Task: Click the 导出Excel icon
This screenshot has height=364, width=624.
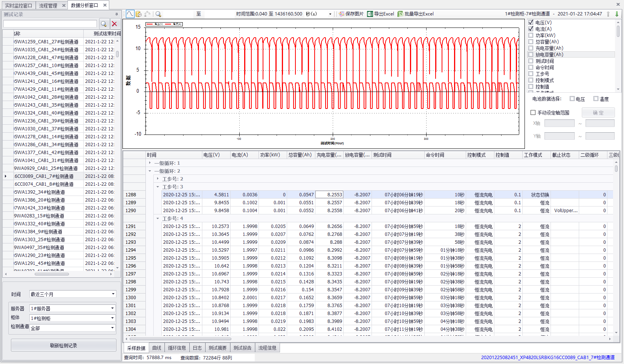Action: tap(370, 14)
